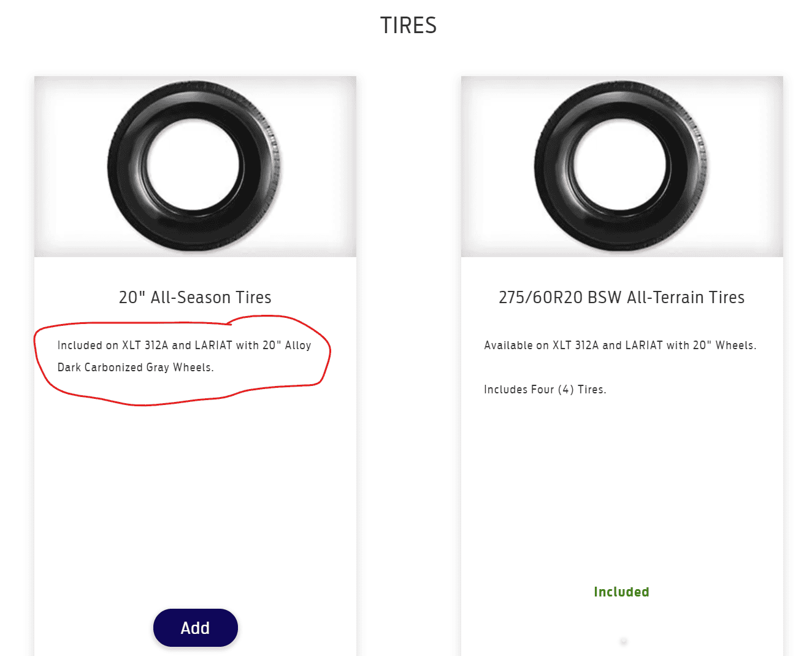Screen dimensions: 812x656
Task: Click empty space between All-Terrain note and Included
Action: 621,491
